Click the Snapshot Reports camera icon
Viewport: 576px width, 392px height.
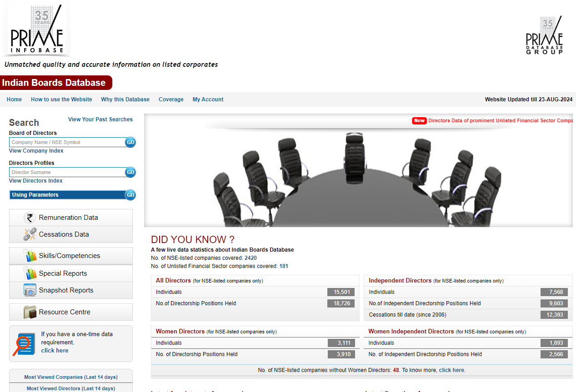pos(30,290)
